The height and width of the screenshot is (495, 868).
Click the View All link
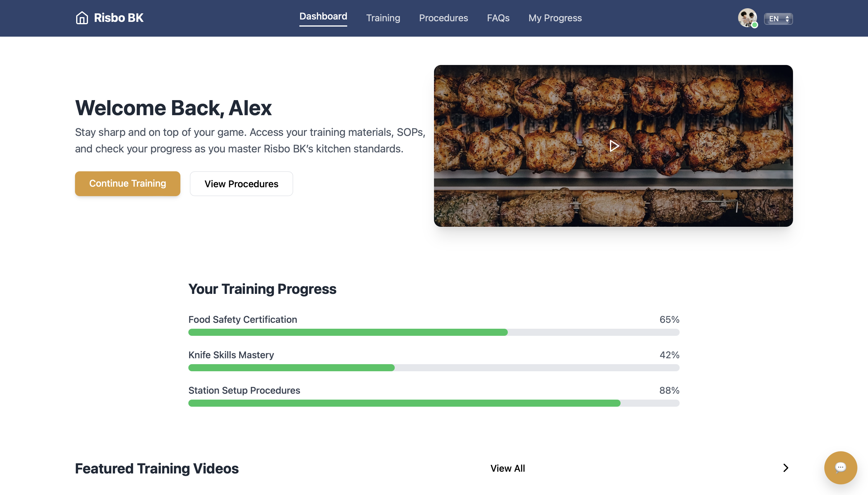pyautogui.click(x=508, y=468)
